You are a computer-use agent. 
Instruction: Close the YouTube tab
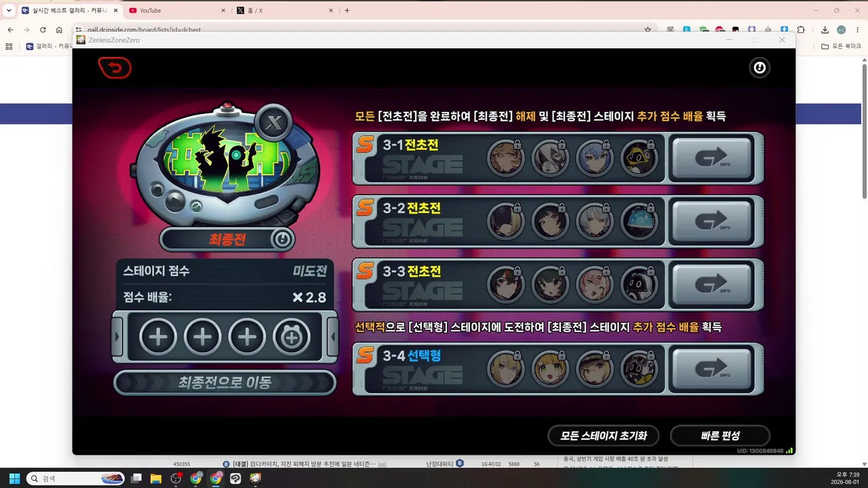point(223,10)
